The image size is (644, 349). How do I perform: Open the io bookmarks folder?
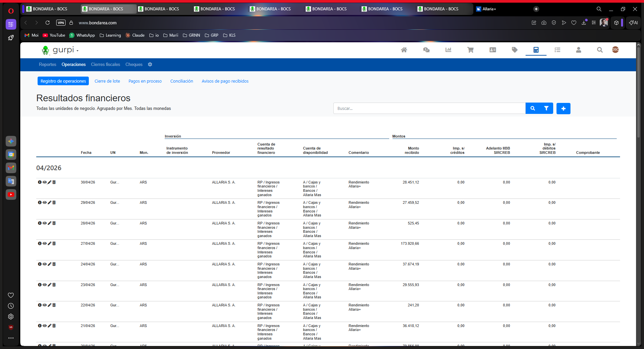click(154, 35)
